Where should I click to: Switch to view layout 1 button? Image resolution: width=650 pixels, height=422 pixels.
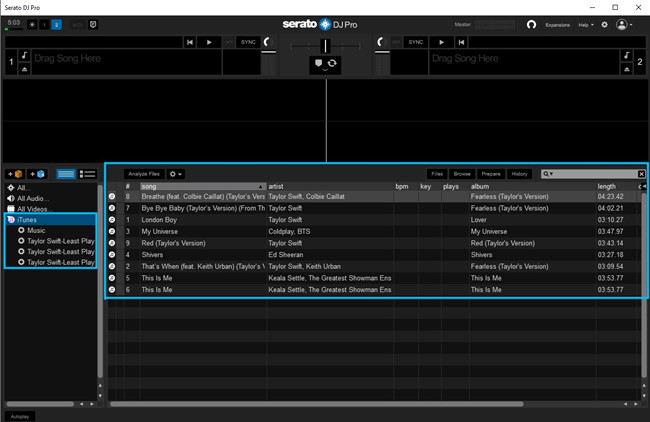tap(44, 25)
